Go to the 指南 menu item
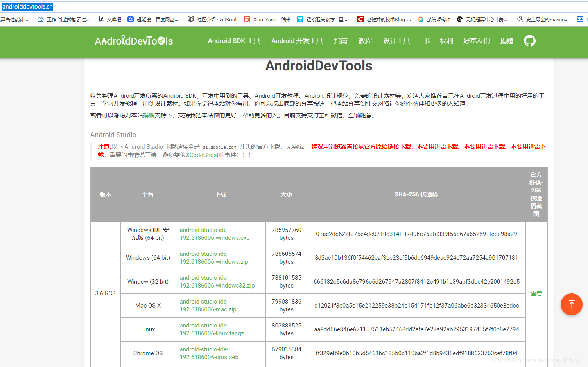The width and height of the screenshot is (588, 367). point(341,41)
